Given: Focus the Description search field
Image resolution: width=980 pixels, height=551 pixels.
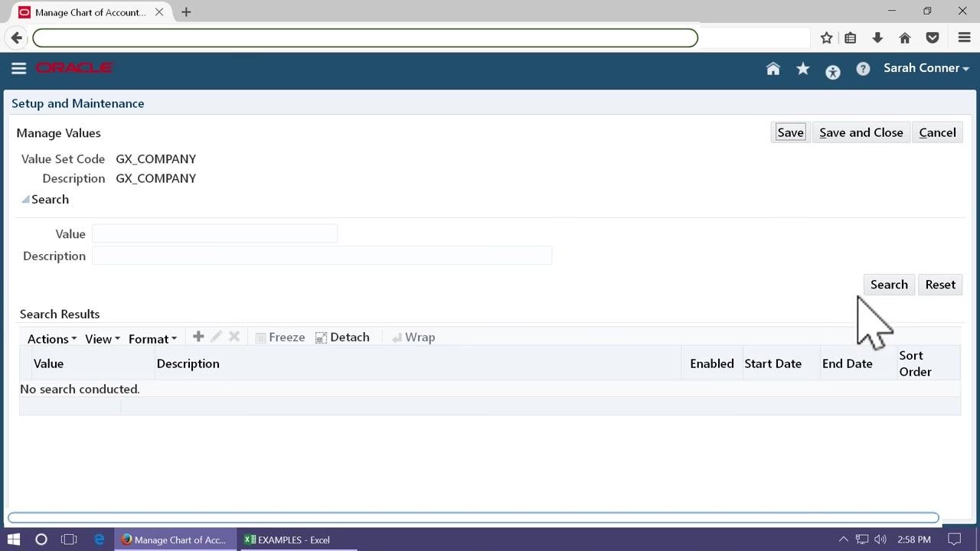Looking at the screenshot, I should coord(322,256).
